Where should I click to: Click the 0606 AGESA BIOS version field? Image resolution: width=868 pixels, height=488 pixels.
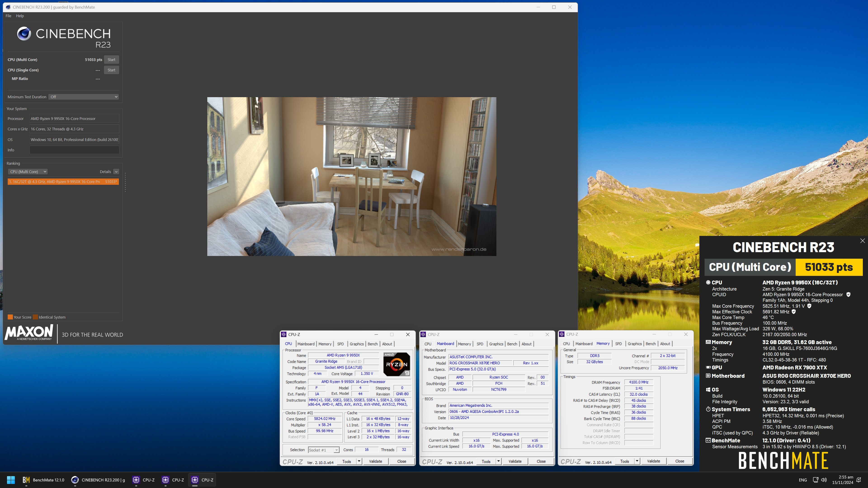click(499, 412)
